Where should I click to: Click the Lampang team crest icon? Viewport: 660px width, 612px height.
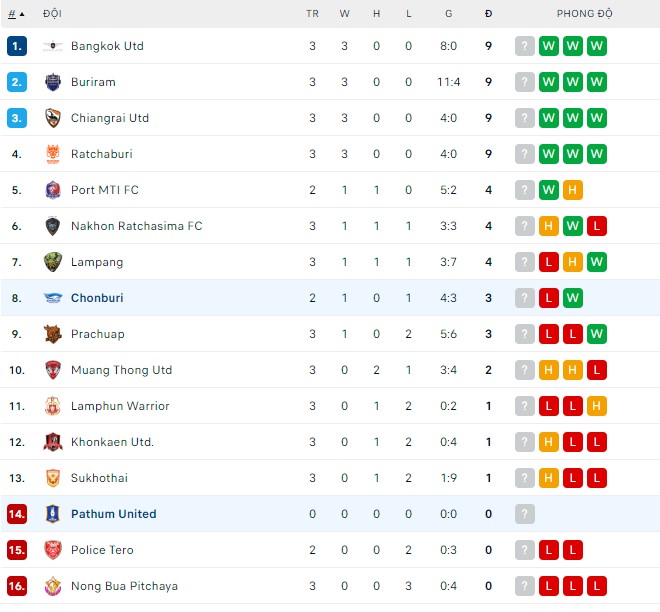point(53,262)
